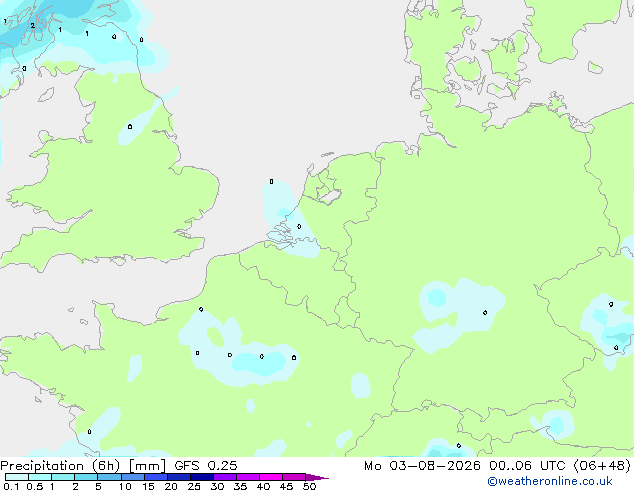The width and height of the screenshot is (634, 490).
Task: Select the 2–5 mm legend swatch
Action: 86,477
